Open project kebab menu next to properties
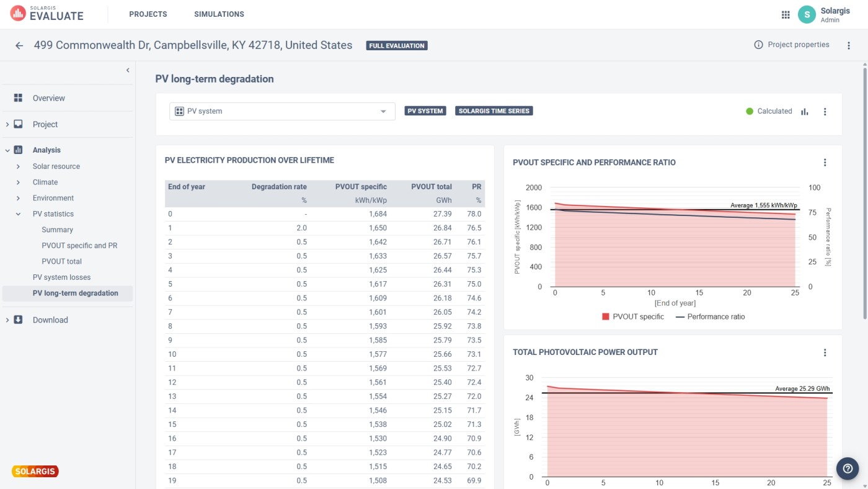The height and width of the screenshot is (489, 868). tap(849, 45)
